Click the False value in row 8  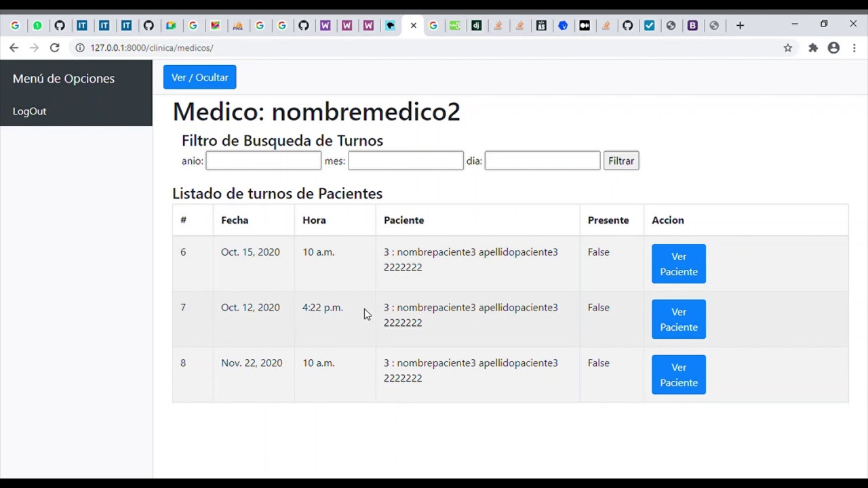(x=599, y=363)
